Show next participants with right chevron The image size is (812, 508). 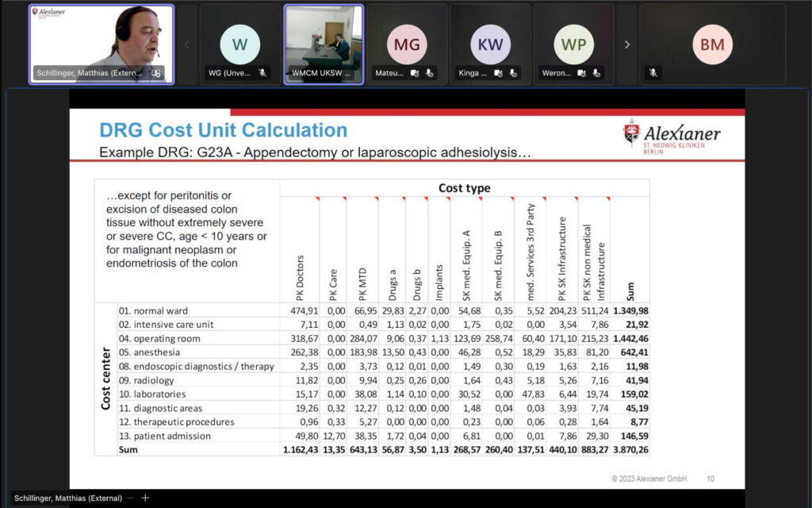[x=626, y=44]
